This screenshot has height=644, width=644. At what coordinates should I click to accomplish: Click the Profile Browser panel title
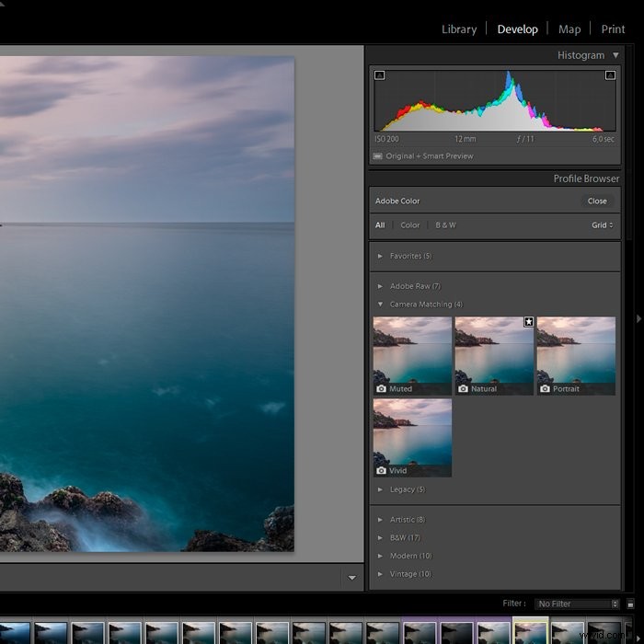pos(586,178)
